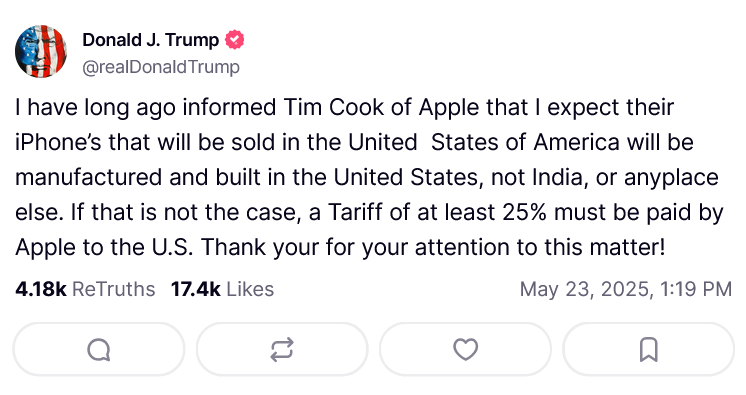View the 4.18k ReTruths list
The width and height of the screenshot is (746, 395).
pyautogui.click(x=85, y=289)
